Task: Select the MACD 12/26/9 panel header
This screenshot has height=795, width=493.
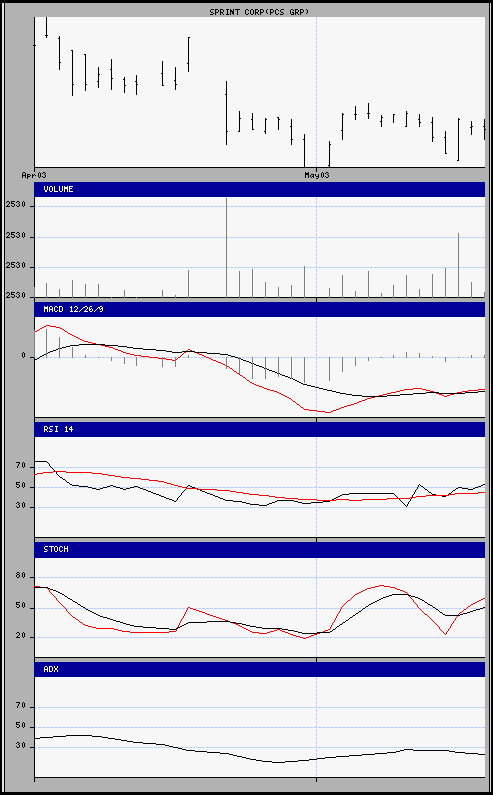Action: tap(260, 309)
